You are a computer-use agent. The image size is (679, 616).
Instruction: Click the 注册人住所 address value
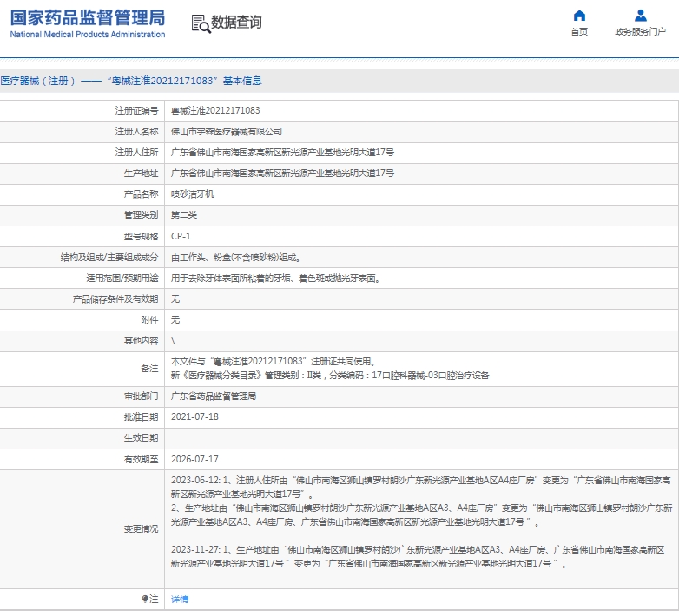click(x=282, y=153)
